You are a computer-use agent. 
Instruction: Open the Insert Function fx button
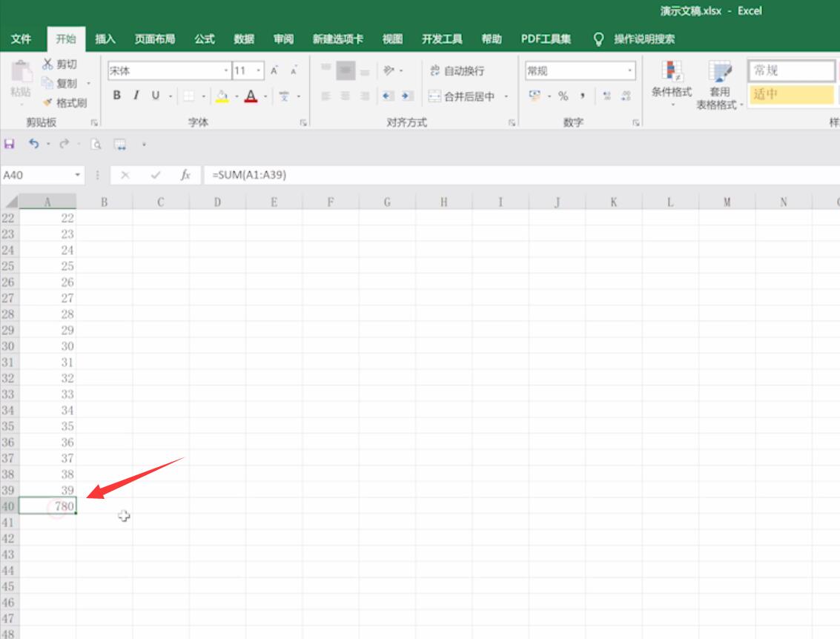[185, 175]
